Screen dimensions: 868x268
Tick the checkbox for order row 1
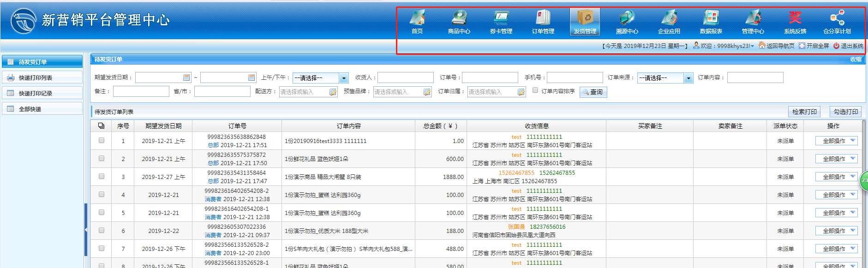102,140
